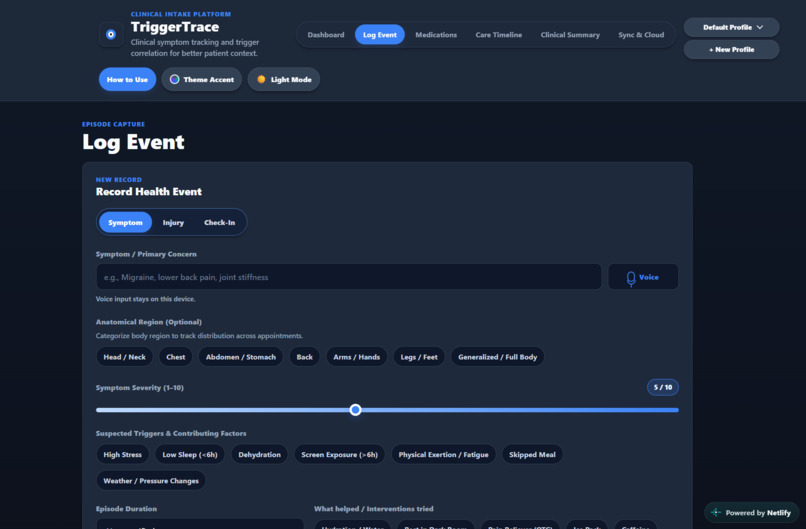Click the Symptom / Primary Concern input field
806x529 pixels.
pos(349,277)
